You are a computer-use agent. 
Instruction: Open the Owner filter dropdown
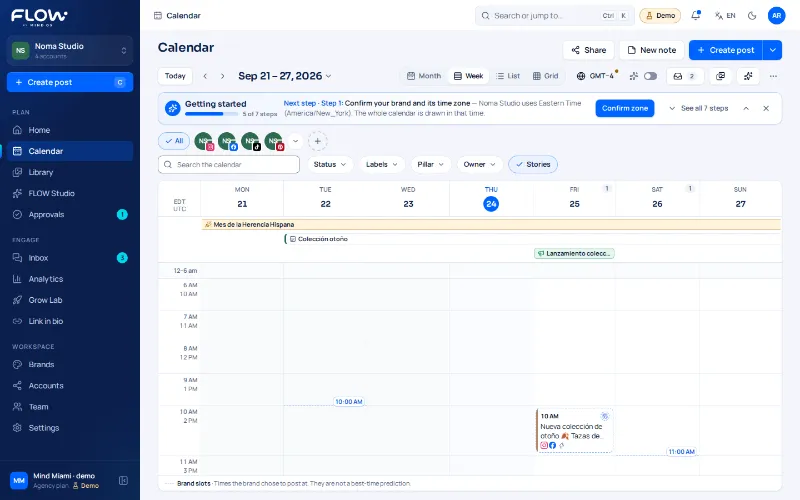(x=480, y=164)
